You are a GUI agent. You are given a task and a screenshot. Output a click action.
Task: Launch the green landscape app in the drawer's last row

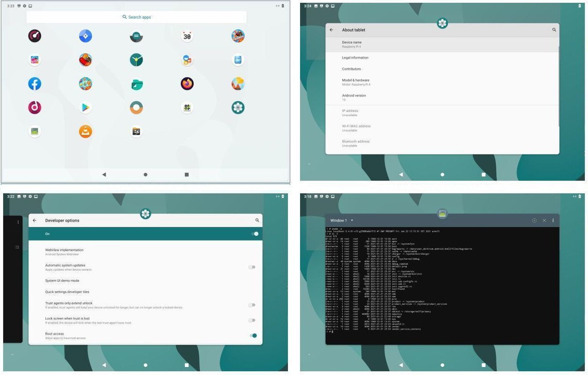point(35,131)
